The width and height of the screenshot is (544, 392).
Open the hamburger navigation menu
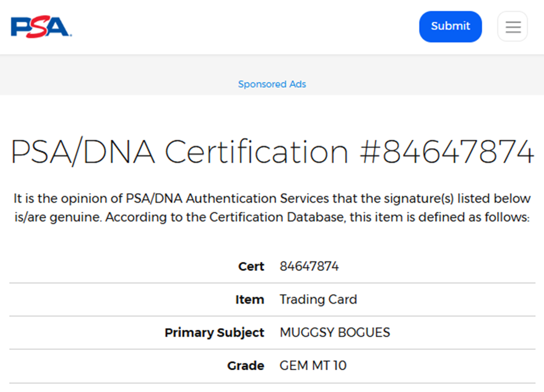[x=513, y=27]
